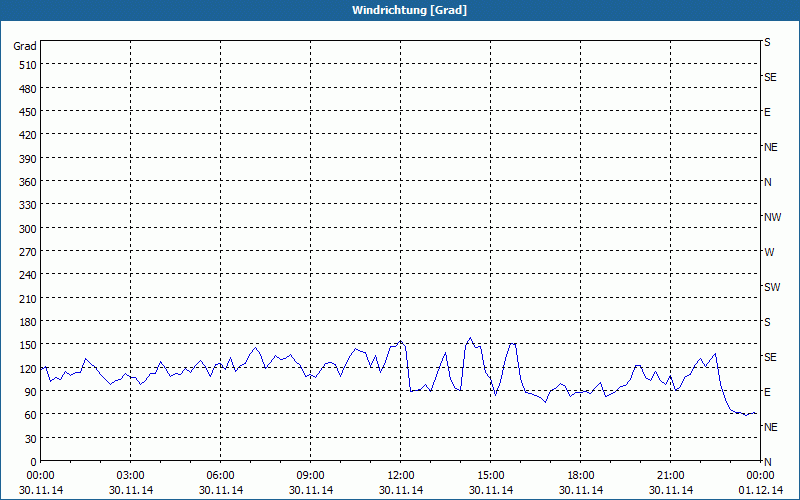Click the 21:00 time label on x-axis
This screenshot has height=500, width=800.
670,476
